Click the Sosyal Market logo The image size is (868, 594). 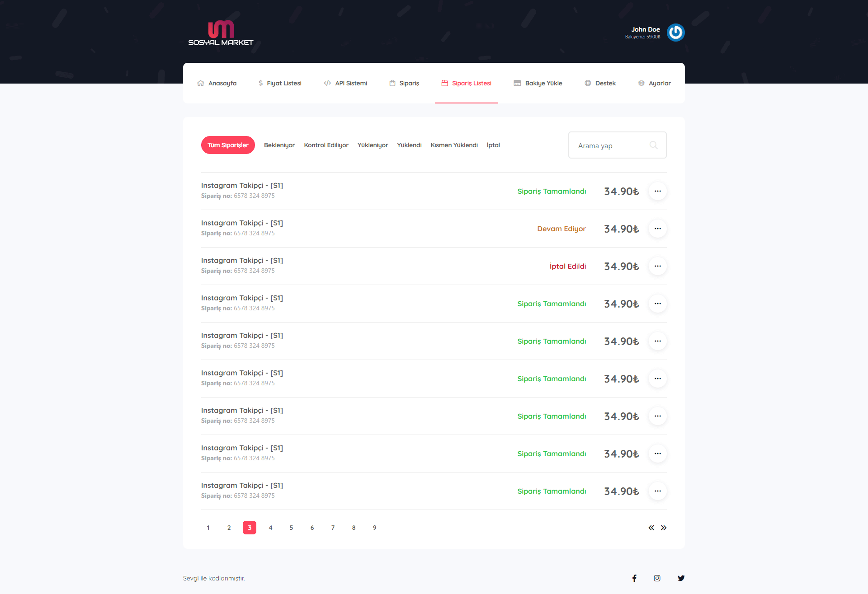point(221,33)
